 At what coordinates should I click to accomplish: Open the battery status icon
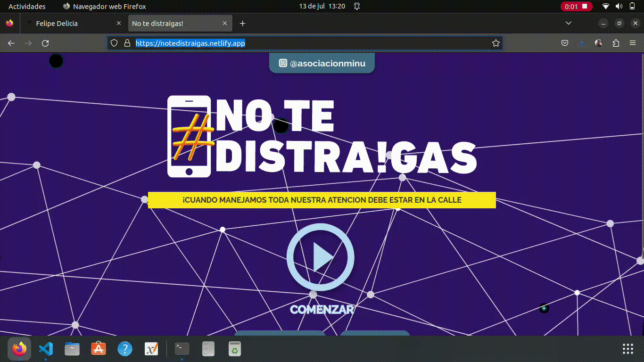(x=632, y=6)
